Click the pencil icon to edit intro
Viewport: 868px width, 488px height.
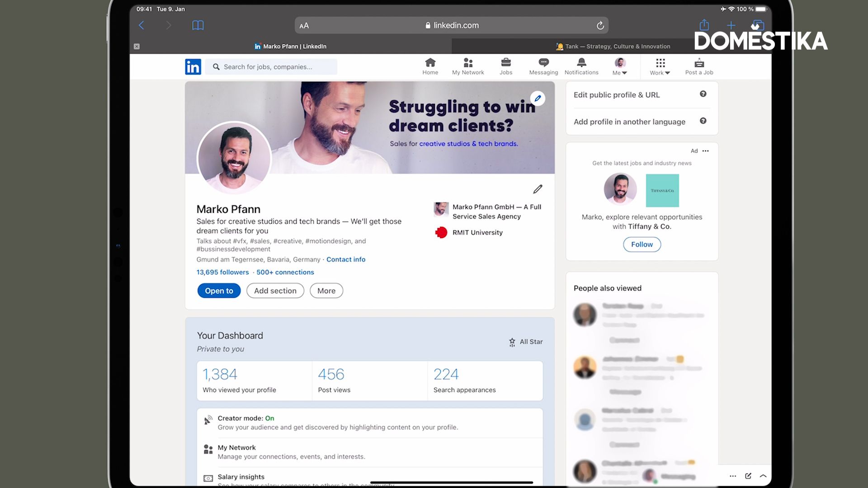coord(538,189)
